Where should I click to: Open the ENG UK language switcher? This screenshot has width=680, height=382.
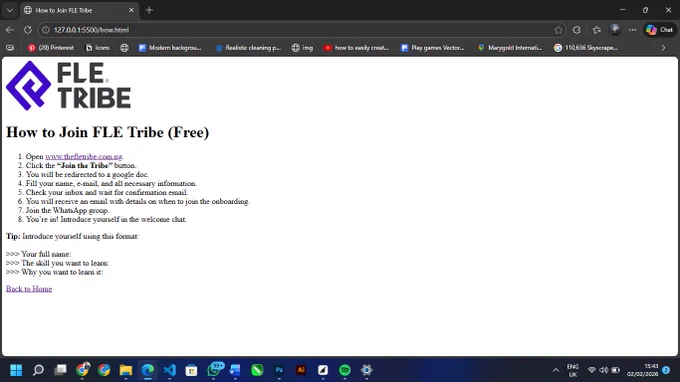[572, 370]
